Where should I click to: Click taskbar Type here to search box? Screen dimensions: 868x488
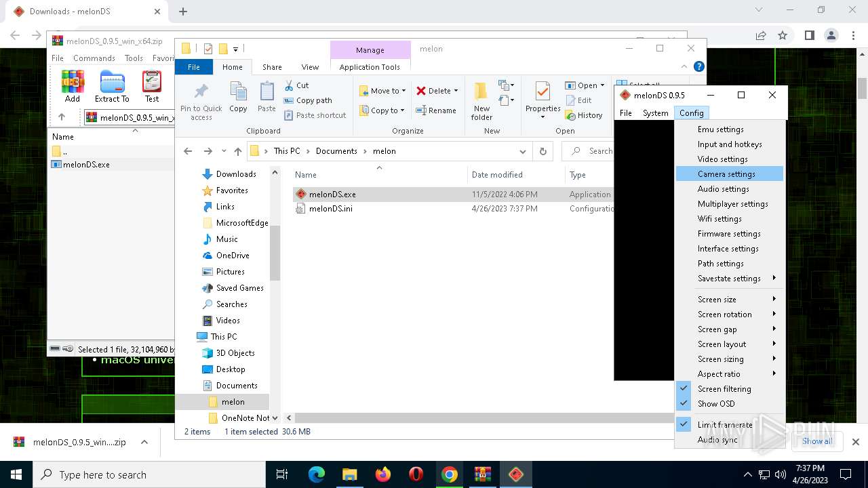point(149,474)
